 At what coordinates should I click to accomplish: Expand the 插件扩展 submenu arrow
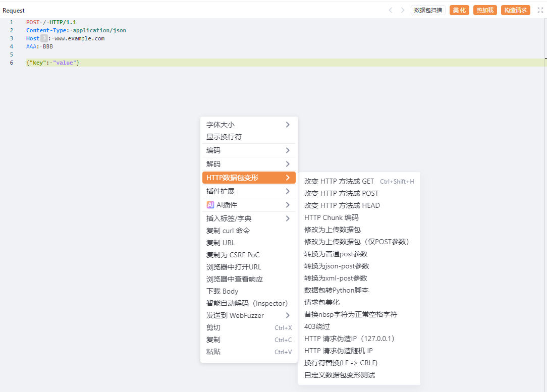click(x=288, y=191)
